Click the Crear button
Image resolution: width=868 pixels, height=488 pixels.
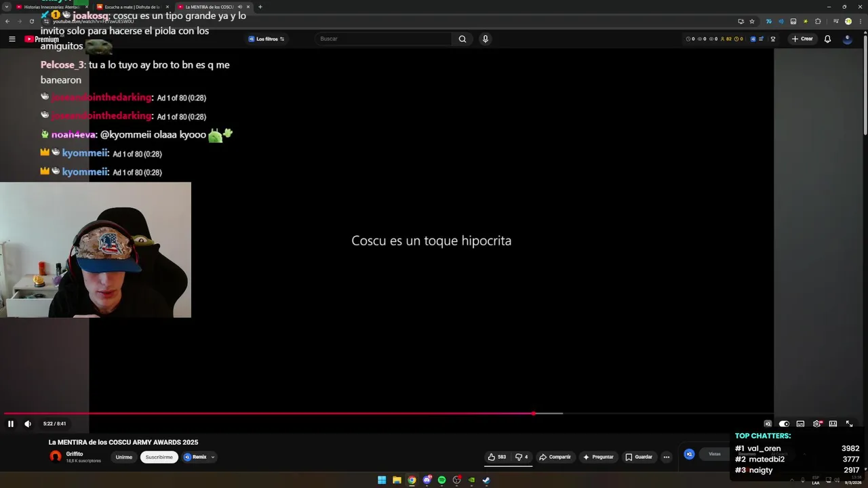click(802, 39)
